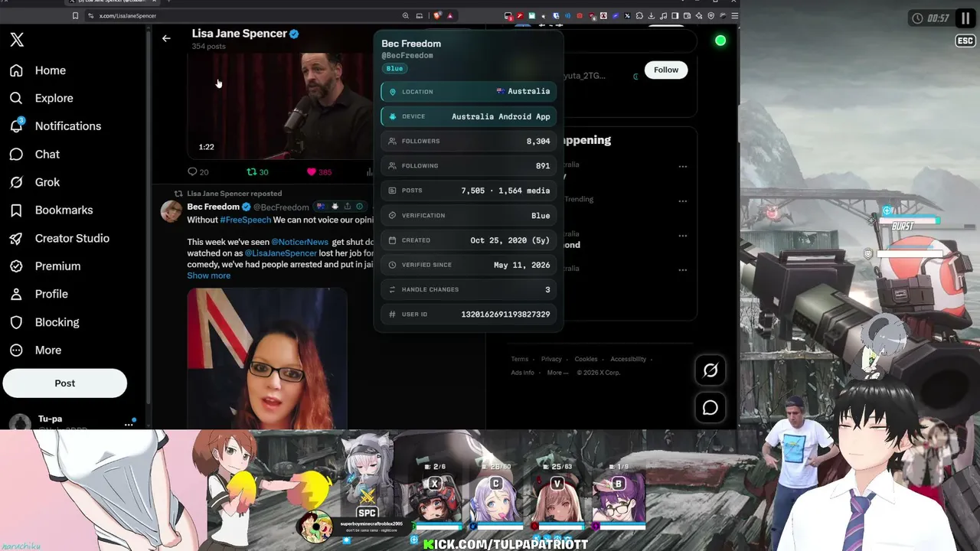Click the Australian flag badge beside @BecFreedom
The height and width of the screenshot is (551, 980).
point(322,207)
